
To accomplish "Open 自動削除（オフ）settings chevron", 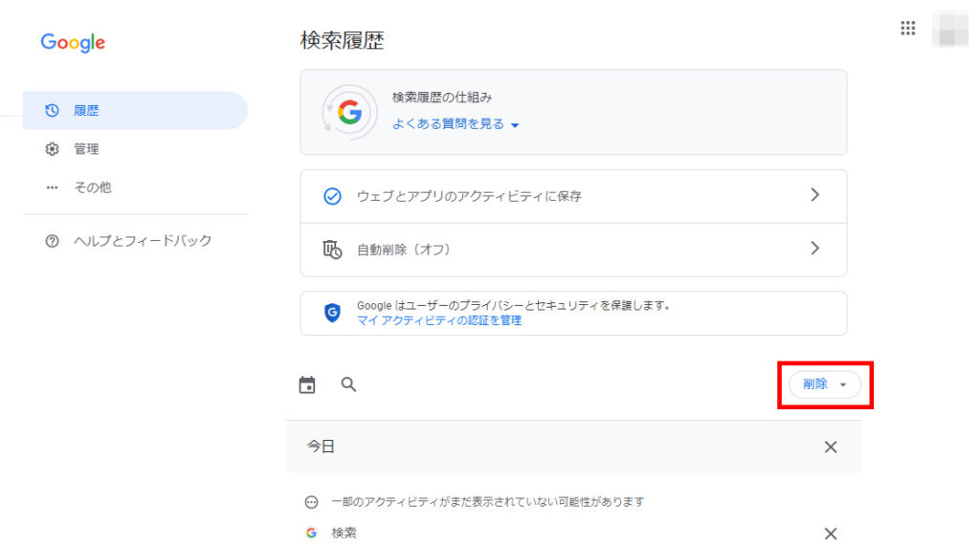I will (814, 249).
